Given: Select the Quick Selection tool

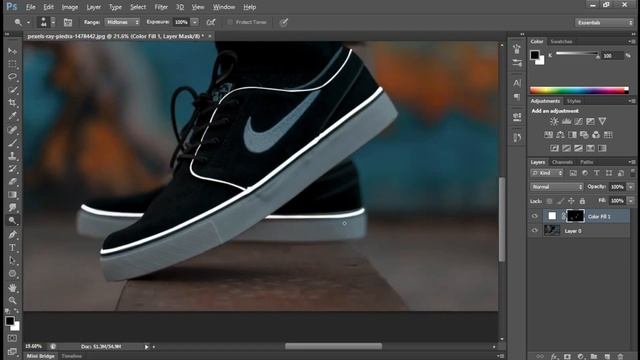Looking at the screenshot, I should tap(12, 90).
